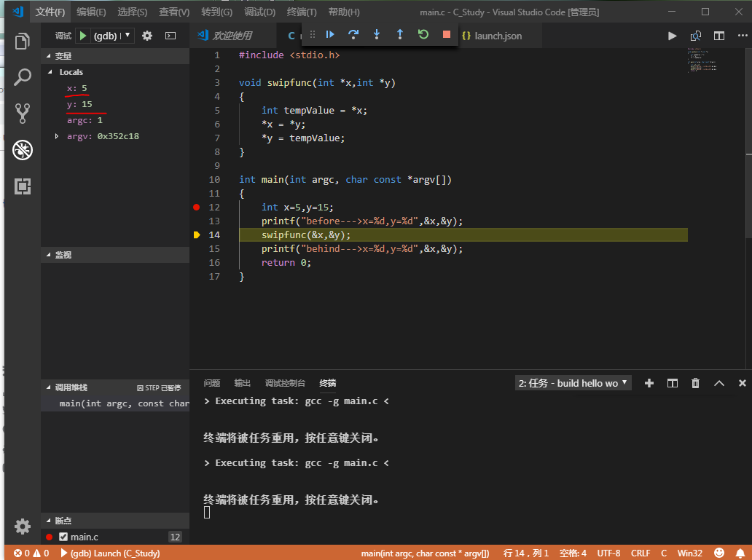
Task: Select the main call stack frame
Action: pos(115,403)
